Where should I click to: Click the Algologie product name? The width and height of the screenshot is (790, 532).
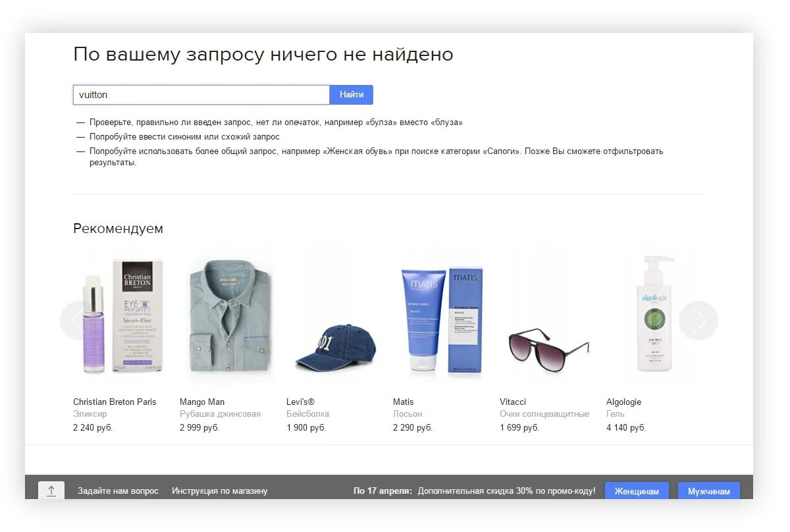click(x=623, y=402)
